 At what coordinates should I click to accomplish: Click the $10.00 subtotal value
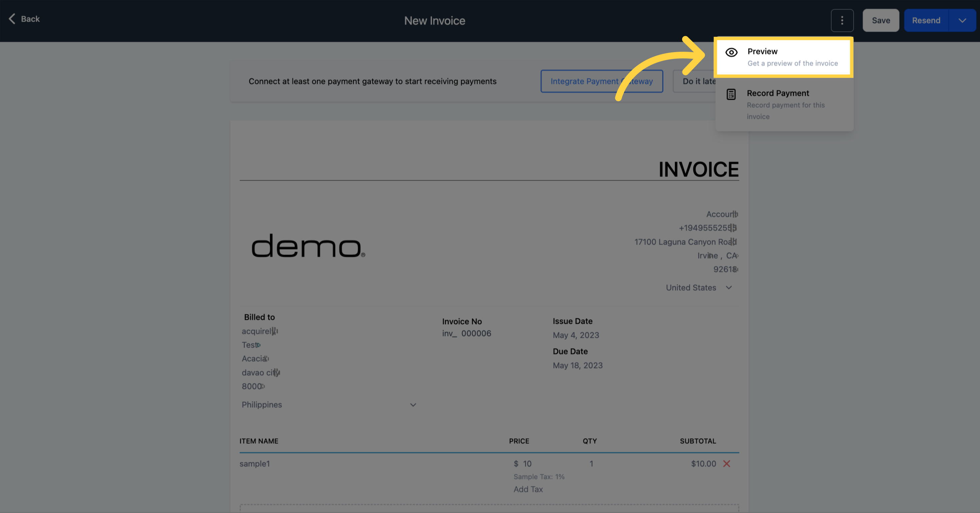pos(704,464)
